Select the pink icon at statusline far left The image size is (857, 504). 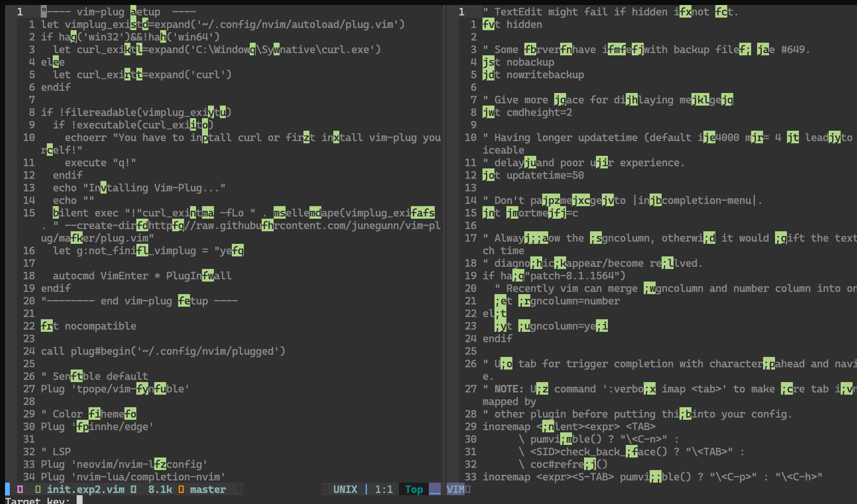coord(20,489)
